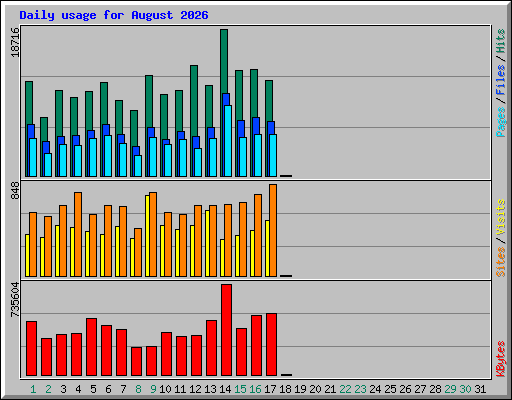Click the "Daily usage for August 2026" title
The height and width of the screenshot is (400, 512).
[x=114, y=15]
